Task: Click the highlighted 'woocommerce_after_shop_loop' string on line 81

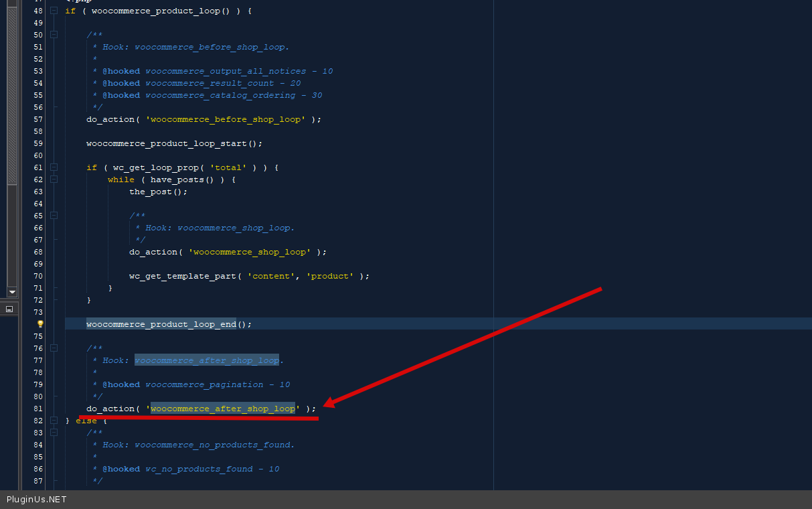Action: coord(222,409)
